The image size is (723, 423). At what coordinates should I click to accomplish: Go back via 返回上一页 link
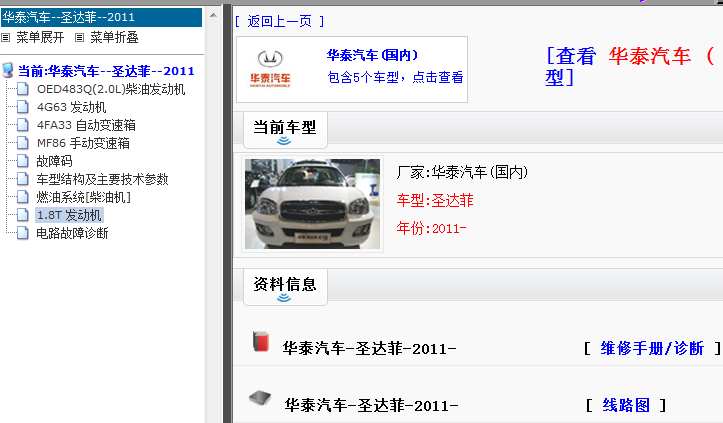coord(279,21)
